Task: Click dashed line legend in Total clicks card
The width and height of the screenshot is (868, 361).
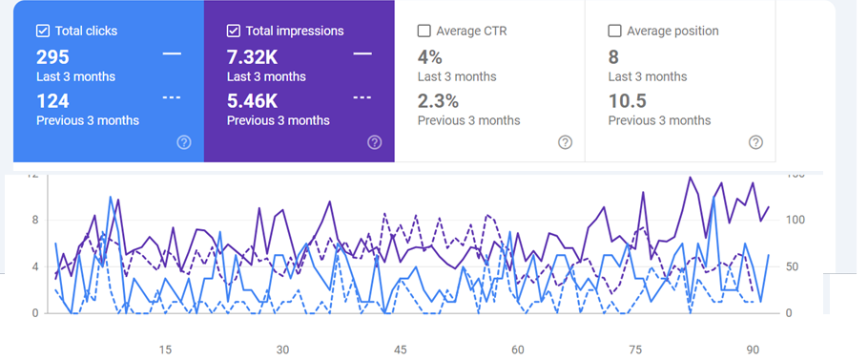Action: [x=172, y=97]
